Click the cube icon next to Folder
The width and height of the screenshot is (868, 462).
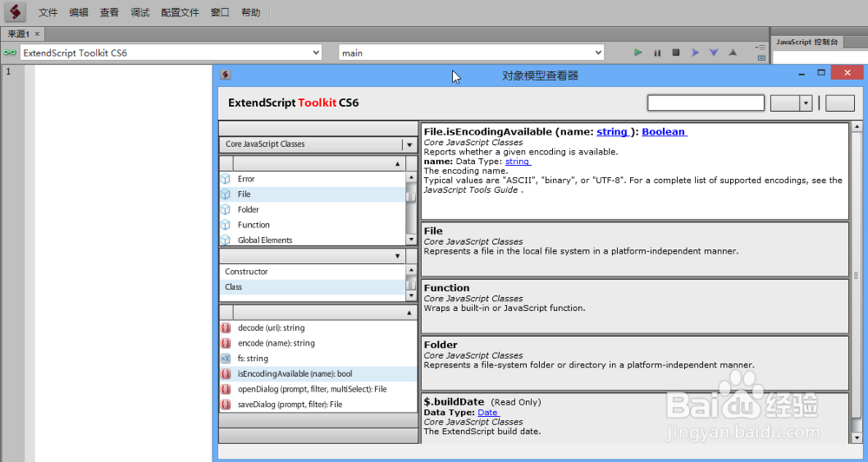click(x=226, y=209)
